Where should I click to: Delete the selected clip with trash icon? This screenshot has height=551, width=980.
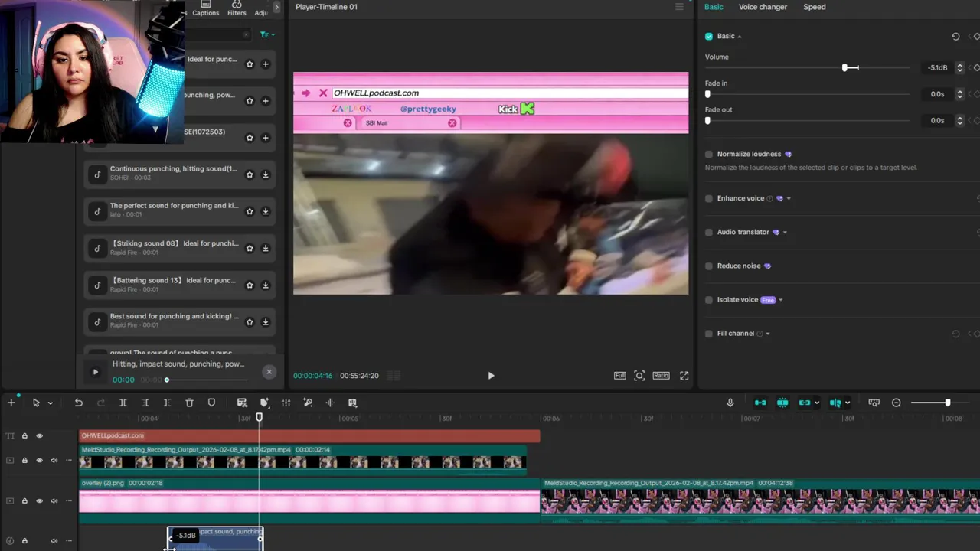[189, 403]
